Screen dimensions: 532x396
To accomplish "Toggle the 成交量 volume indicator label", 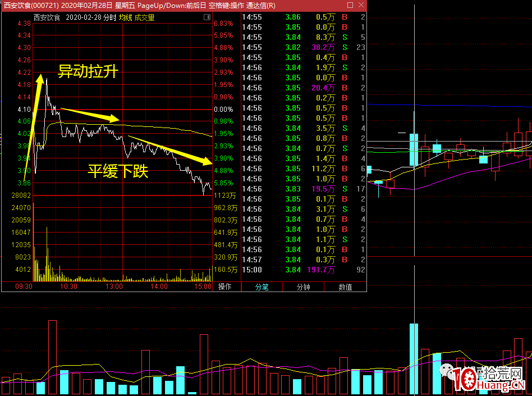I will (x=144, y=17).
